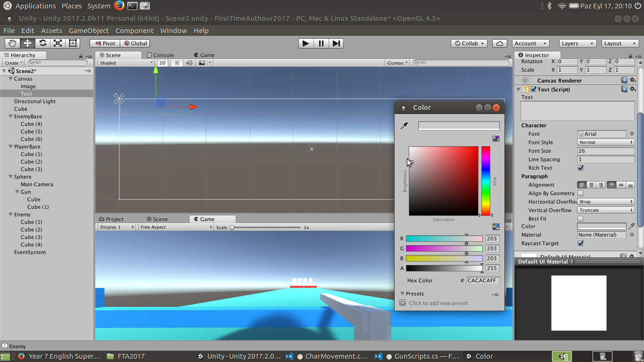Select the Rotate tool

click(42, 43)
